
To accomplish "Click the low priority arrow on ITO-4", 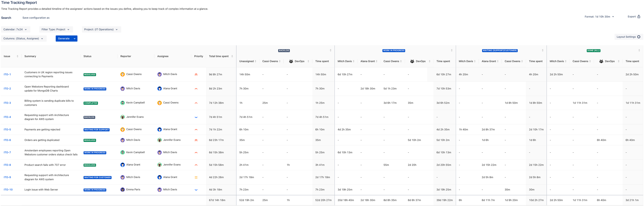I will [x=196, y=117].
